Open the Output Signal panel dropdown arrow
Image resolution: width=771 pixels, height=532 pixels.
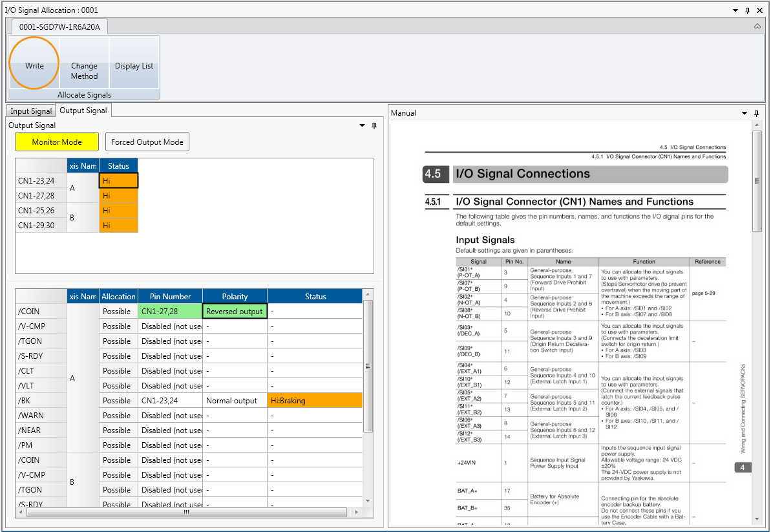tap(363, 125)
